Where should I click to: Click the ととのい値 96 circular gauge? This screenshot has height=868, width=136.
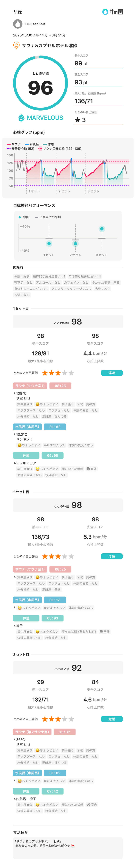tap(40, 83)
